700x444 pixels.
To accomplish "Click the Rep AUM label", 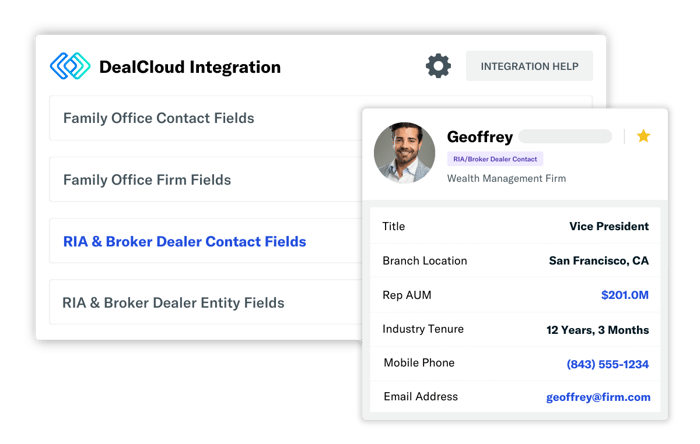I will pyautogui.click(x=407, y=295).
